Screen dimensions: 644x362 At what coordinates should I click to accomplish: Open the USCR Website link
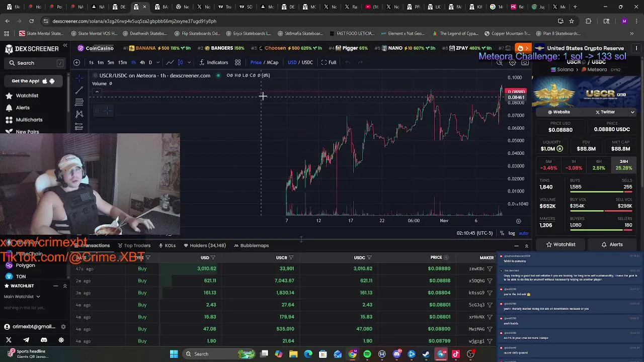point(558,112)
